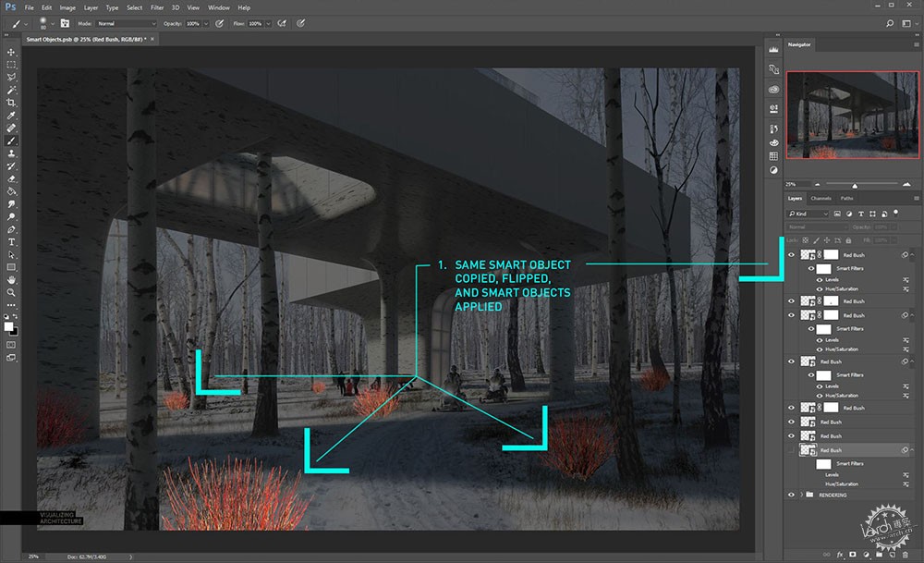Screen dimensions: 924x563
Task: Open the Opacity slider dropdown arrow
Action: tap(206, 24)
